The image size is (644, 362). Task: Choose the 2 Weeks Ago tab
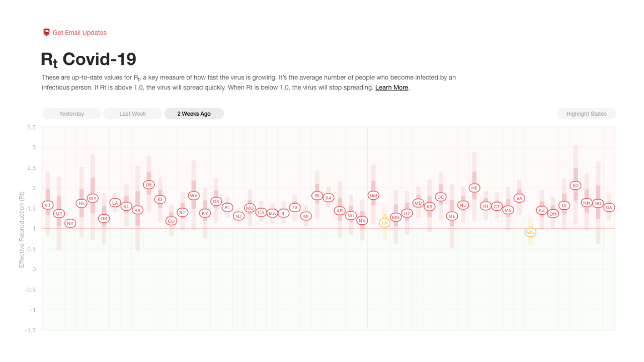point(194,114)
